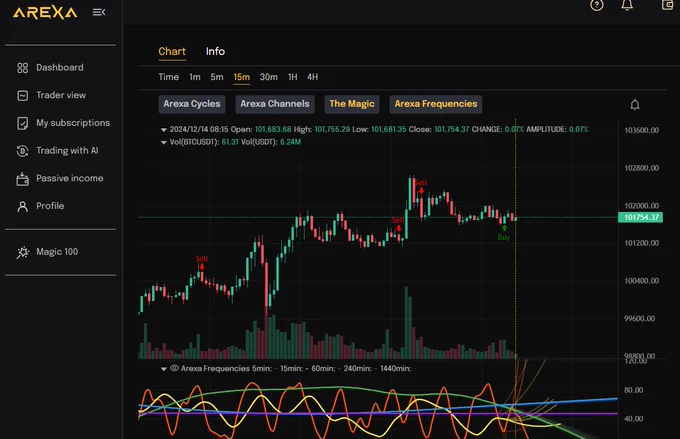
Task: Click the 100400.00 price axis label
Action: coord(641,281)
